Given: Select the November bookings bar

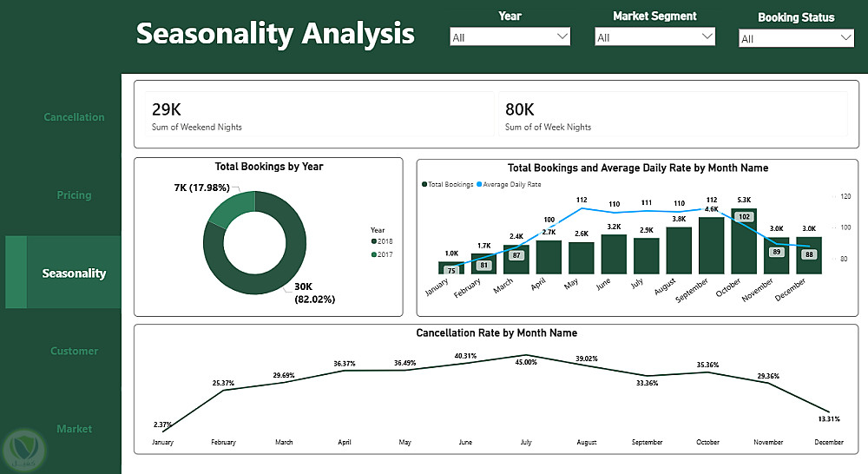Looking at the screenshot, I should coord(777,256).
